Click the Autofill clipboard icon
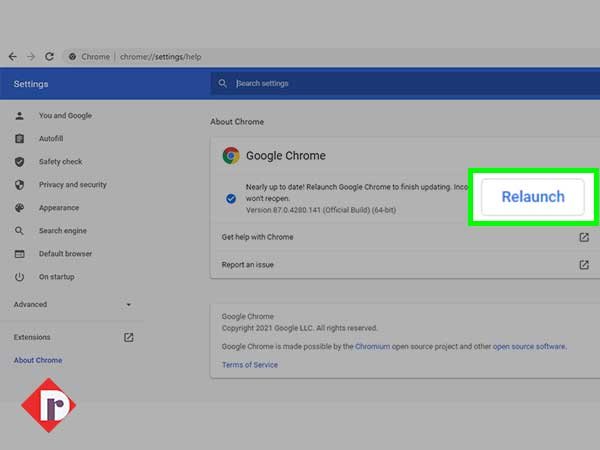 20,139
